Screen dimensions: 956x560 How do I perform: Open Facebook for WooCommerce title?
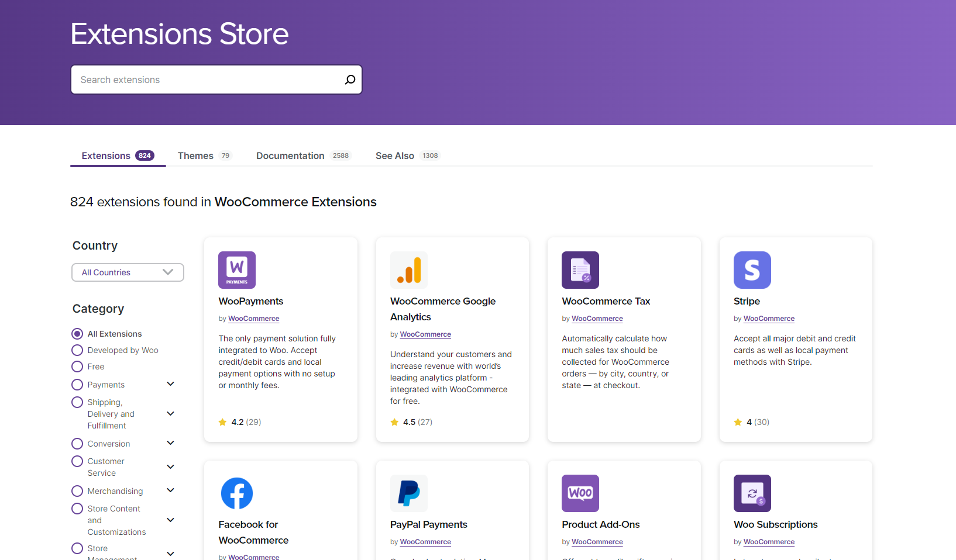coord(253,533)
